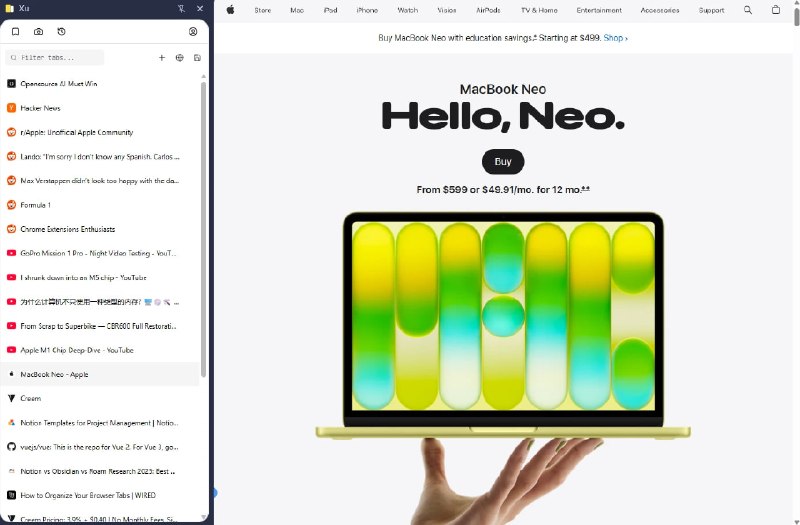Click the YouTube favicon beside GoPro Mission
Image resolution: width=800 pixels, height=525 pixels.
11,253
